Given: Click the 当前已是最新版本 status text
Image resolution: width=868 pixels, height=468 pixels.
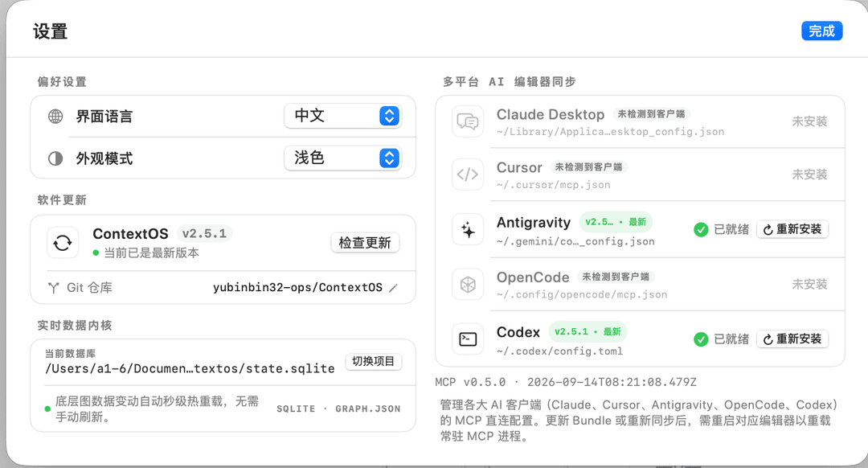Looking at the screenshot, I should 151,253.
